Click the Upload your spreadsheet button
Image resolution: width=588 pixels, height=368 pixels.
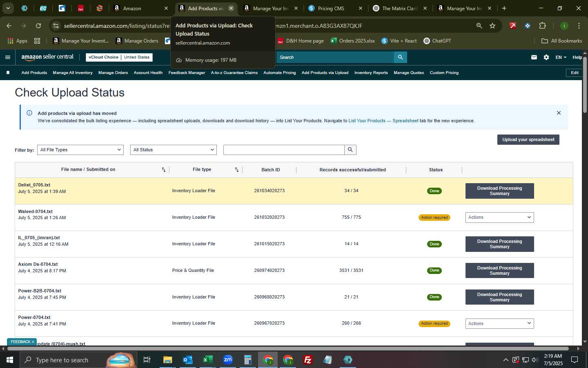pos(528,139)
